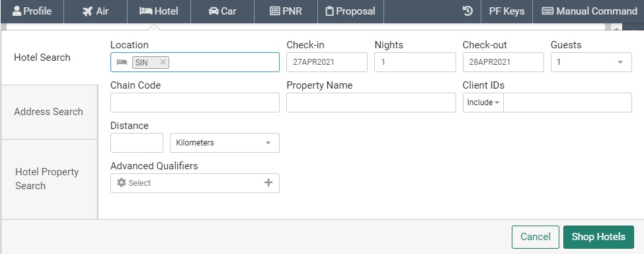Click the Shop Hotels button
Screen dimensions: 644x254
click(x=598, y=237)
